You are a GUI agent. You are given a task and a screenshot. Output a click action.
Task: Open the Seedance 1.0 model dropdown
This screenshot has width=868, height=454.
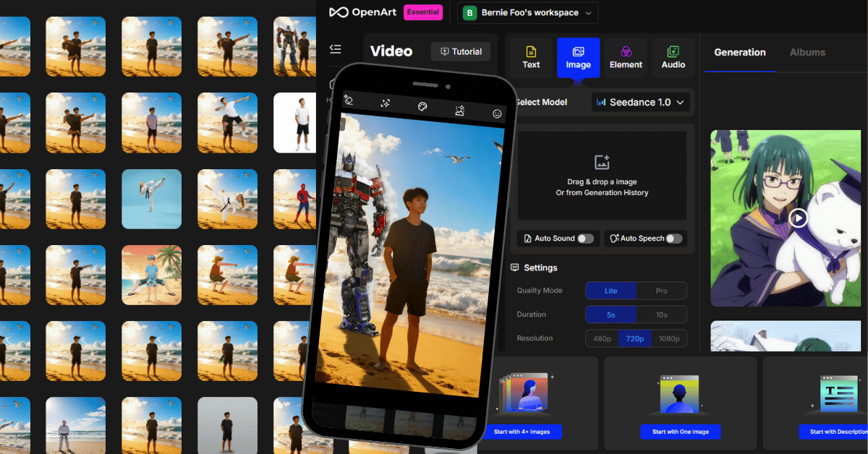[640, 103]
